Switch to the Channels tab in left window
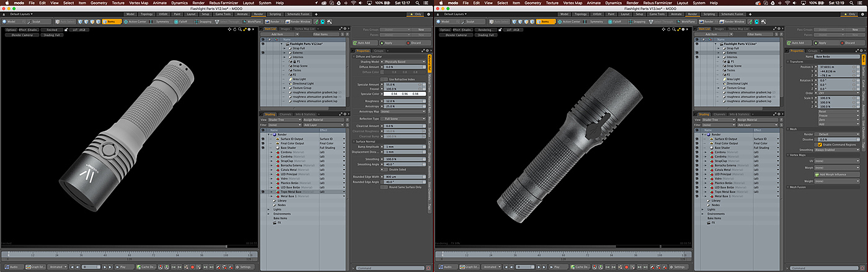This screenshot has height=272, width=868. tap(285, 114)
